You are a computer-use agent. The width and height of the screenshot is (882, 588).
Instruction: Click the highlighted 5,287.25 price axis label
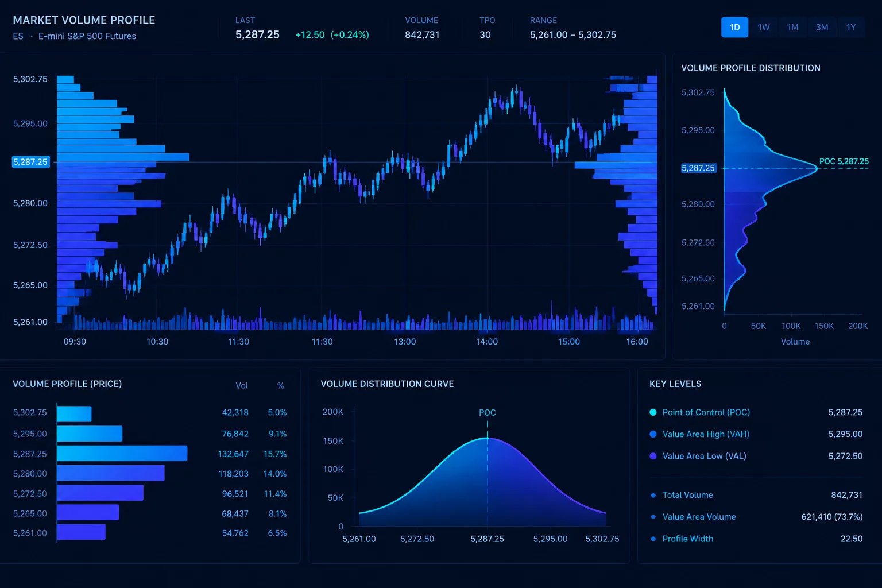[30, 162]
